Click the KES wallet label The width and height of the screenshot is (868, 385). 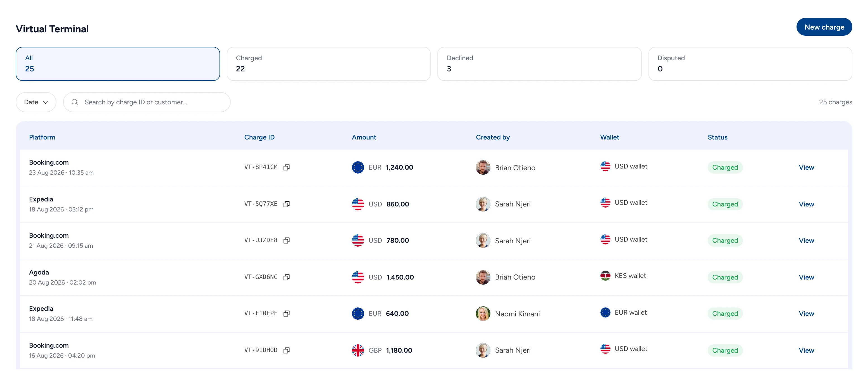point(630,276)
